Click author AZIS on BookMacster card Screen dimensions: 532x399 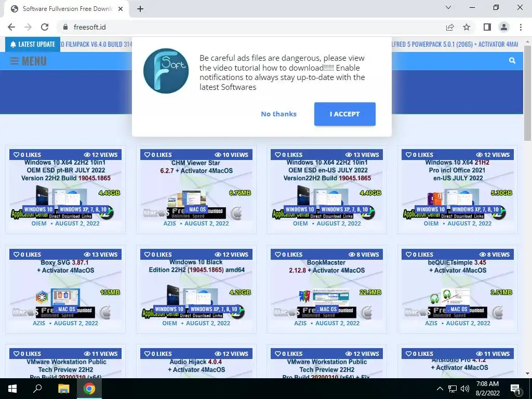[300, 323]
